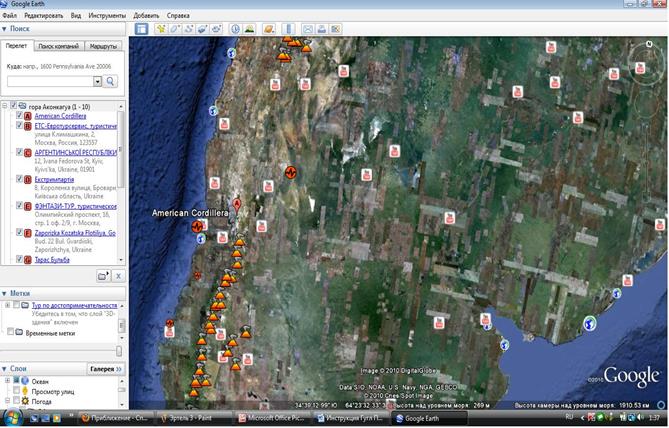Check the Временные метки checkbox
The width and height of the screenshot is (669, 428).
(x=11, y=332)
